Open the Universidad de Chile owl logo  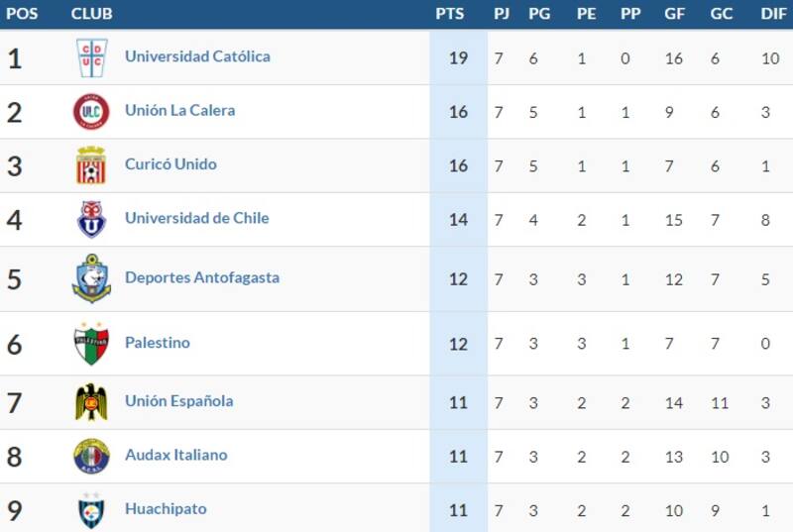91,219
